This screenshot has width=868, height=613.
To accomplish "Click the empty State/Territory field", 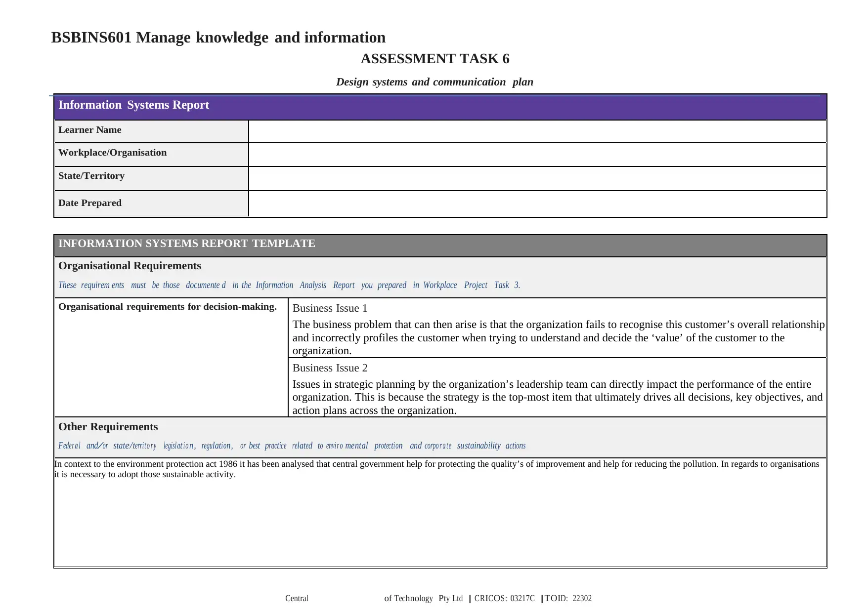I will click(537, 178).
